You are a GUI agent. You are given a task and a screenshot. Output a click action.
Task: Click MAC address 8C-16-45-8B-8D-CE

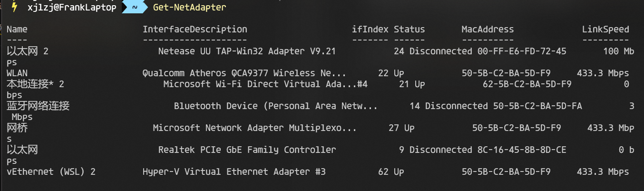(521, 150)
